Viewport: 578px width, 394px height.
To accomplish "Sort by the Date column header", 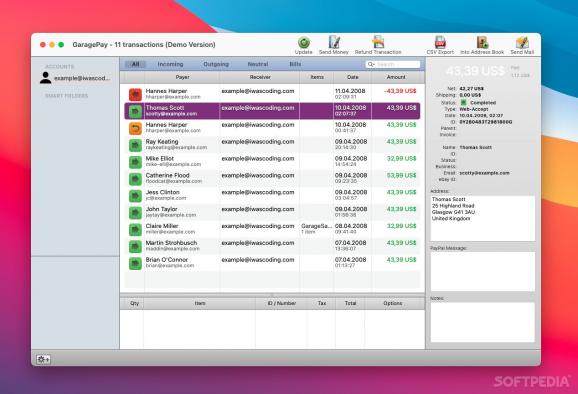I will [x=353, y=77].
